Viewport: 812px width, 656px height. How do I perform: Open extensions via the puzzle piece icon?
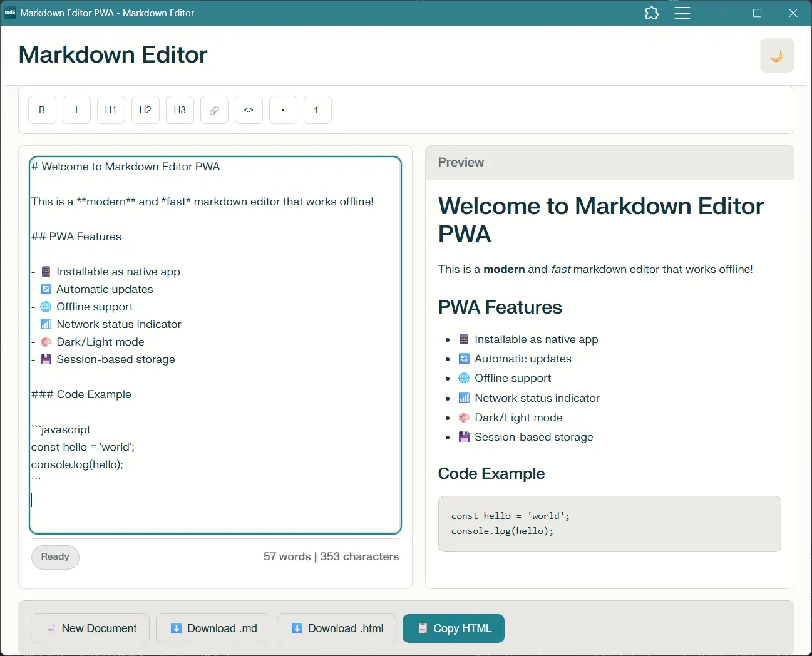(651, 13)
